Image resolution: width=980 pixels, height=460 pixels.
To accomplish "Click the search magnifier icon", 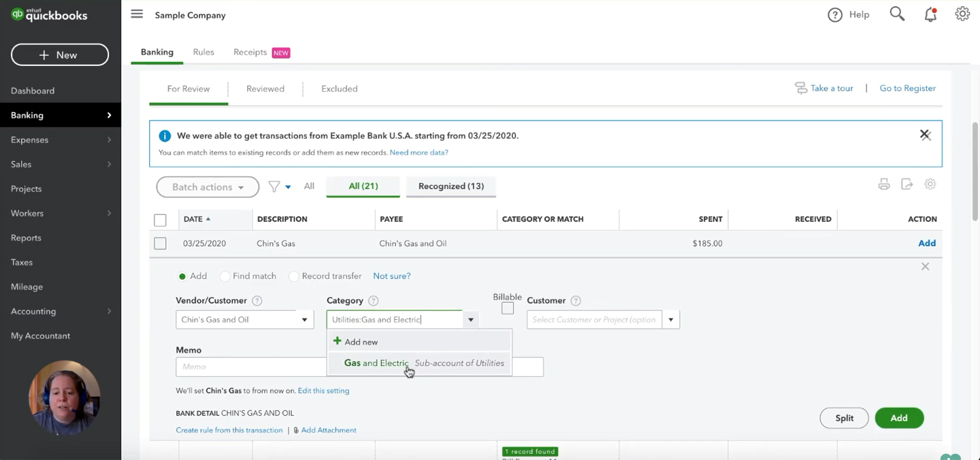I will point(897,14).
